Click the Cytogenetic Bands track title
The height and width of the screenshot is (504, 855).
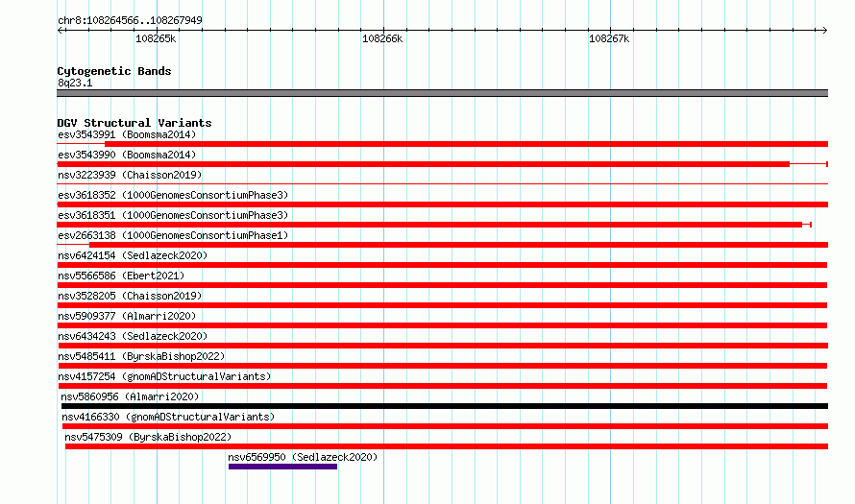(x=114, y=71)
